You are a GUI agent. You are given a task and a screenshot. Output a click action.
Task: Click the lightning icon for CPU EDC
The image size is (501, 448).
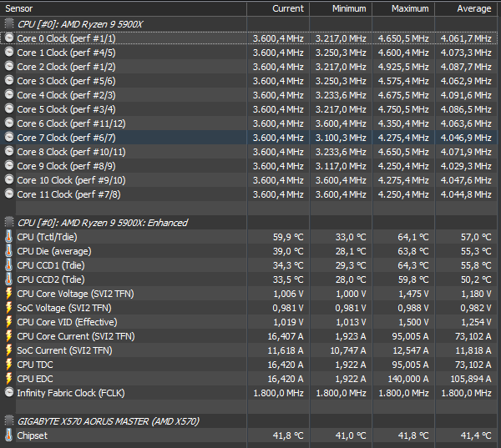pos(9,379)
